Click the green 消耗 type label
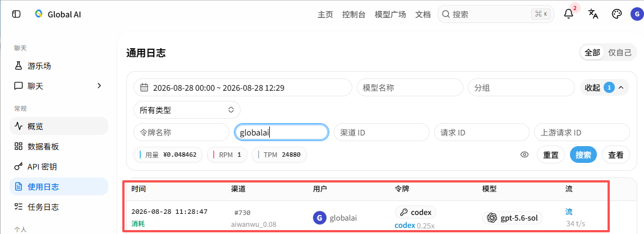The width and height of the screenshot is (644, 234). click(x=138, y=224)
